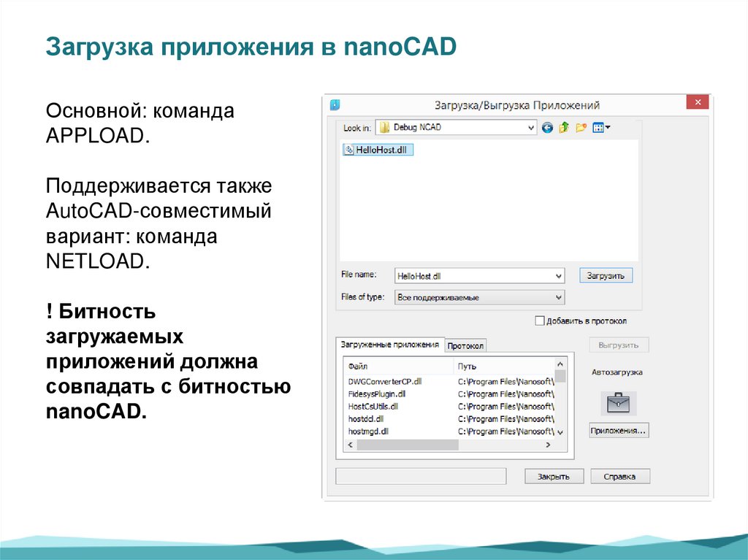Click the Путь column header

point(504,367)
